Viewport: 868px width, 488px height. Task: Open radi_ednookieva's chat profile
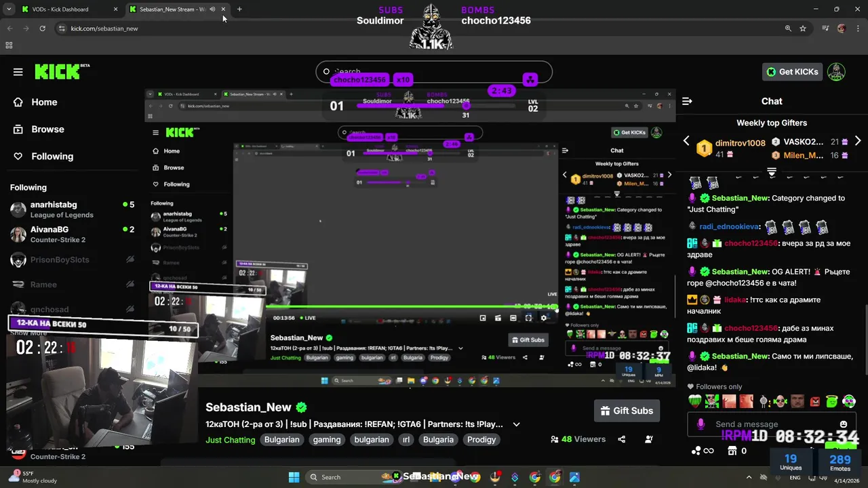[x=730, y=226]
